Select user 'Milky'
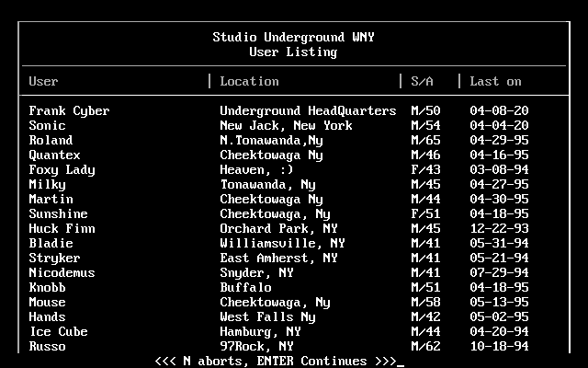 point(47,184)
